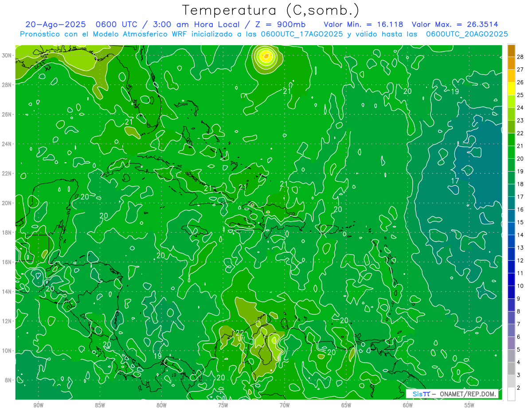Pick the yellow swatch between 25 and 26
Image resolution: width=532 pixels, height=411 pixels.
point(511,89)
